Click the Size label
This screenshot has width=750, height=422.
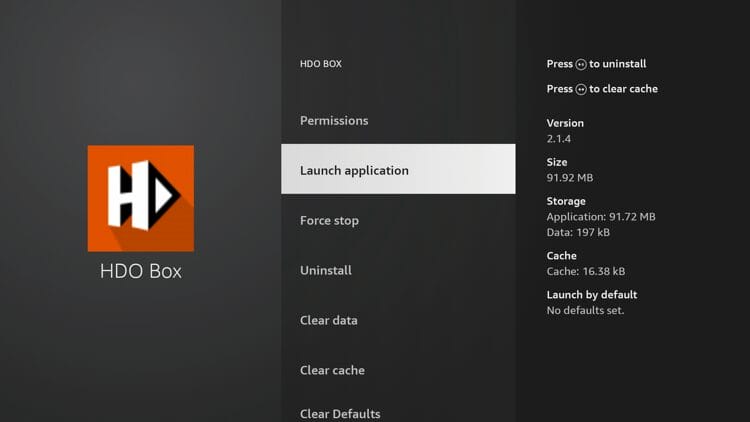557,162
